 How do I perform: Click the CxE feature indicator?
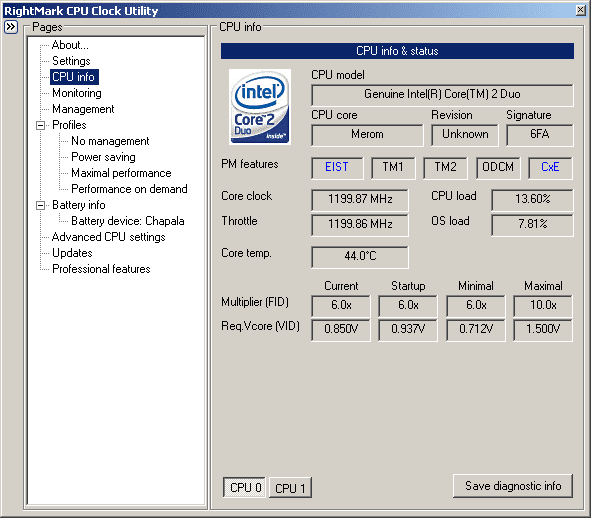pyautogui.click(x=550, y=168)
